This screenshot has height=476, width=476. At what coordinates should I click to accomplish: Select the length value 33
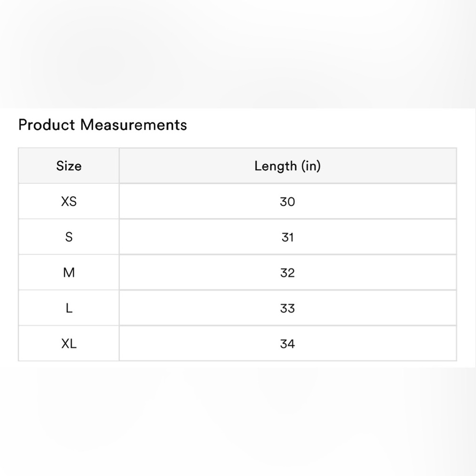click(x=288, y=308)
